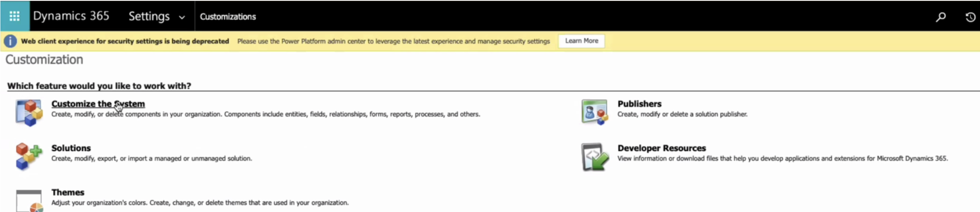
Task: Click 'Adjust your organization's colors' description
Action: pyautogui.click(x=200, y=203)
